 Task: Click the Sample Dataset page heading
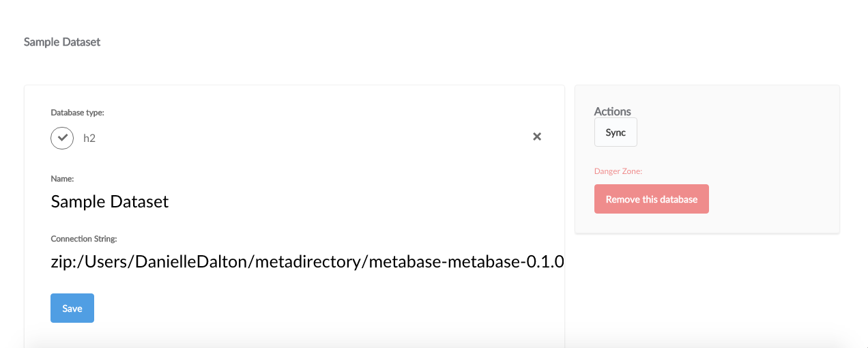click(62, 42)
